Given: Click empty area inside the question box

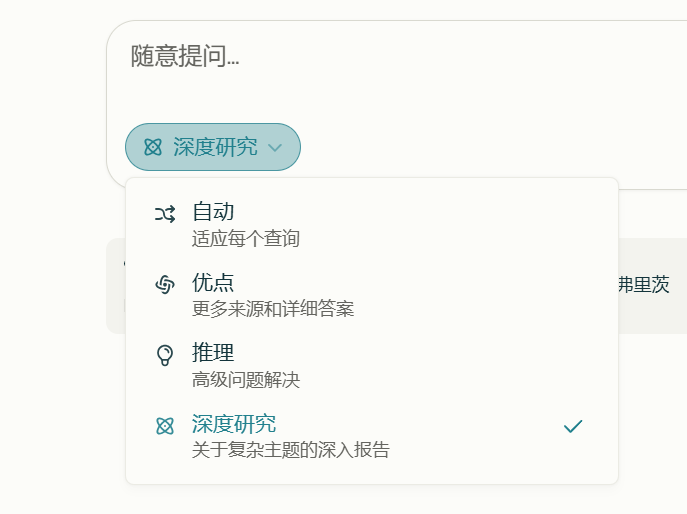Looking at the screenshot, I should tap(438, 92).
